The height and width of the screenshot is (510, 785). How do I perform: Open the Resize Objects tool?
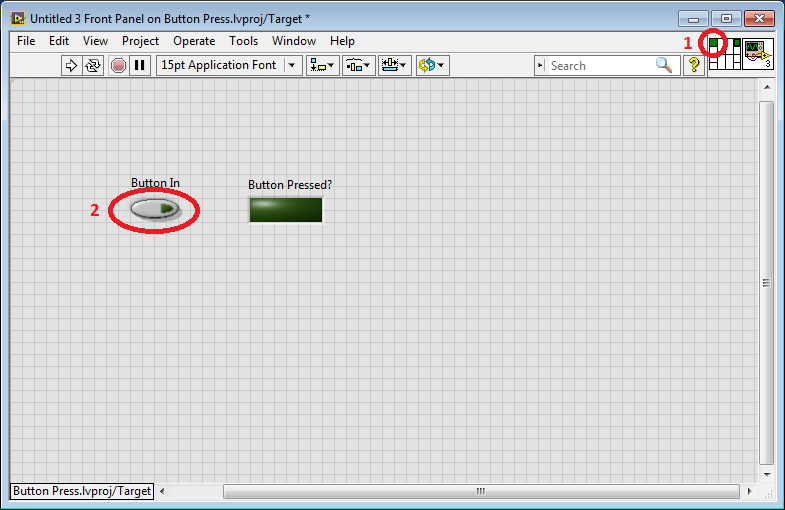pos(395,66)
